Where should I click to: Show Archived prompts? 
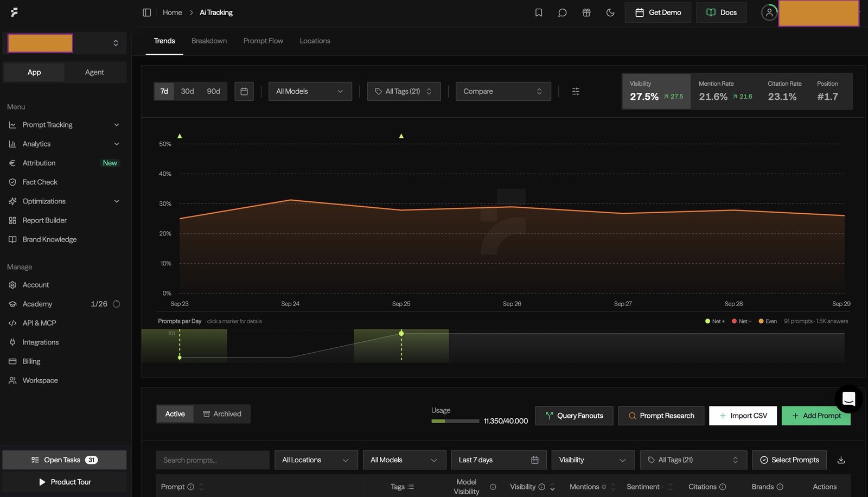(x=222, y=414)
